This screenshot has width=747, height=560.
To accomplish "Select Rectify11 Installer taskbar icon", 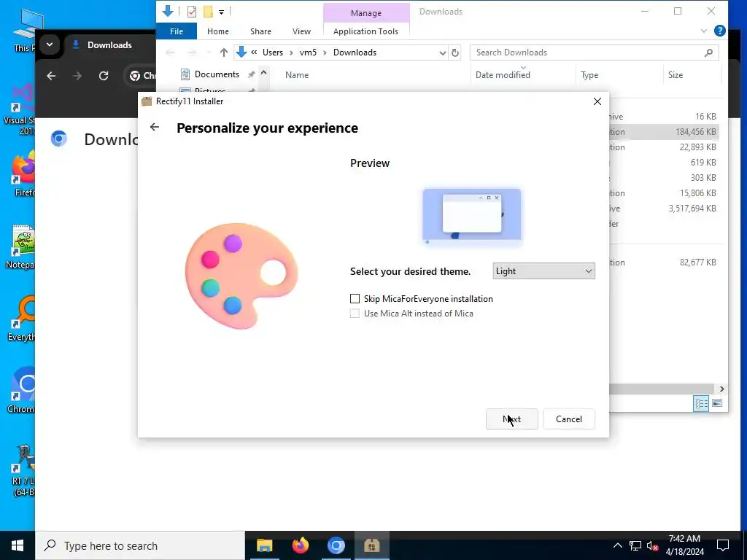I will point(371,545).
